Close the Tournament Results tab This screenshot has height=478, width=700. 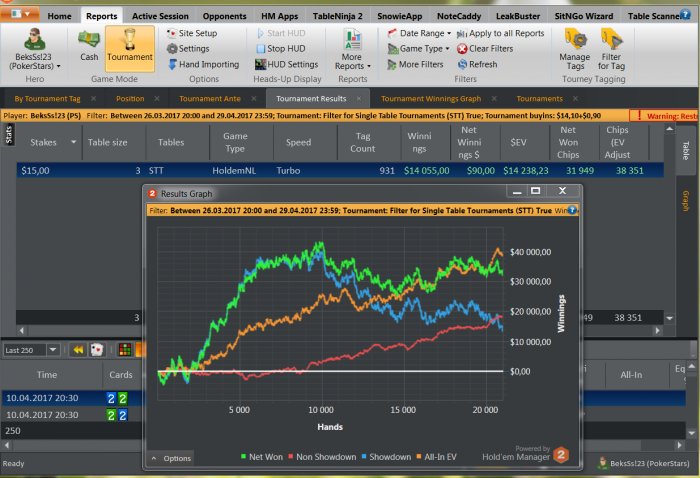358,99
